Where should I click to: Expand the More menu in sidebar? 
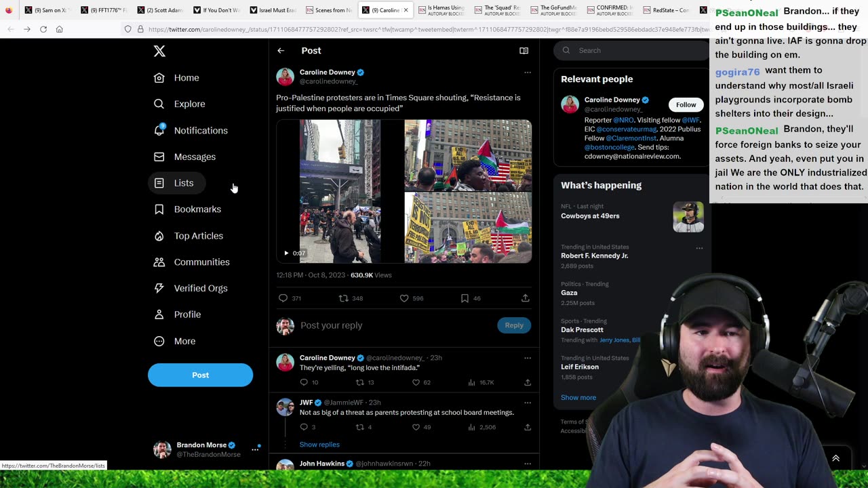(x=175, y=341)
